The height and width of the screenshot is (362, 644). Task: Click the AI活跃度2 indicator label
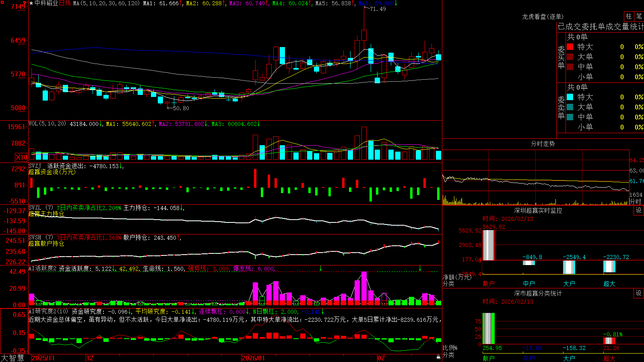point(43,268)
